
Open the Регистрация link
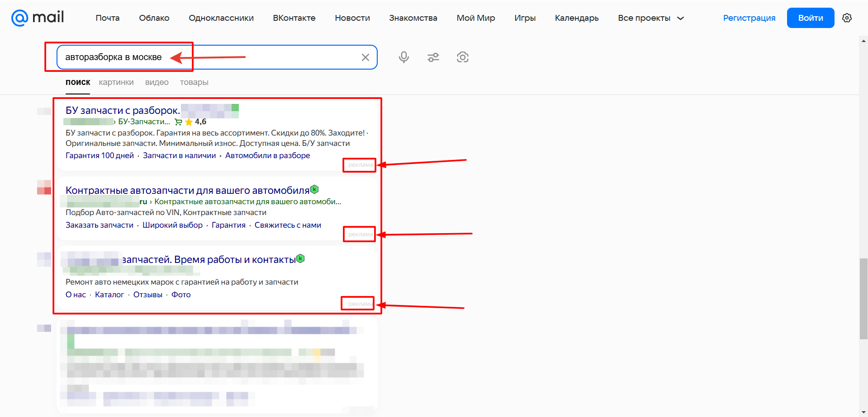tap(749, 18)
